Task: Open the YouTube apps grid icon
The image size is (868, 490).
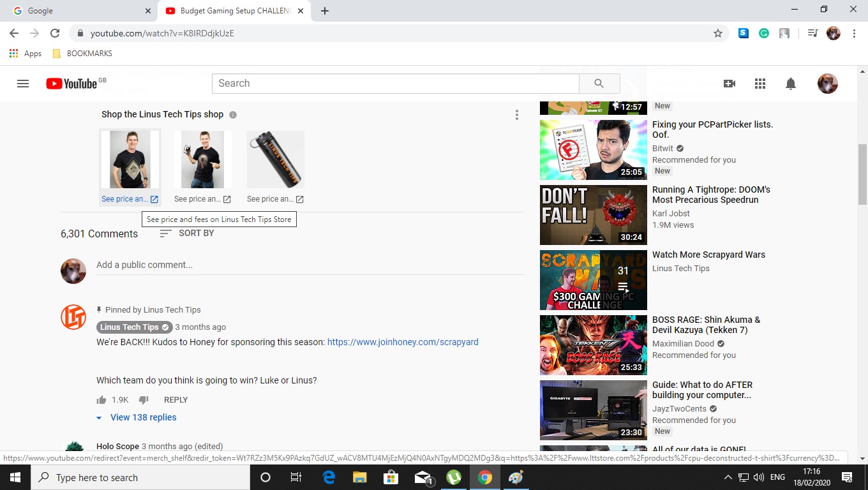Action: tap(759, 84)
